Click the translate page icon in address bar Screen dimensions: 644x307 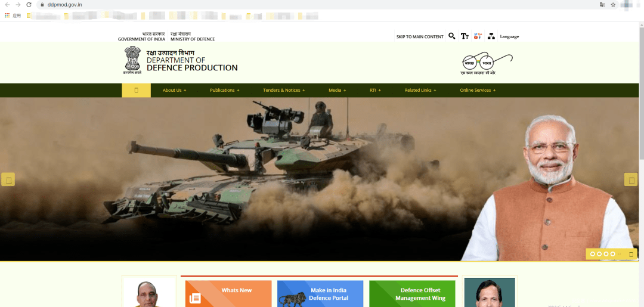pyautogui.click(x=602, y=5)
